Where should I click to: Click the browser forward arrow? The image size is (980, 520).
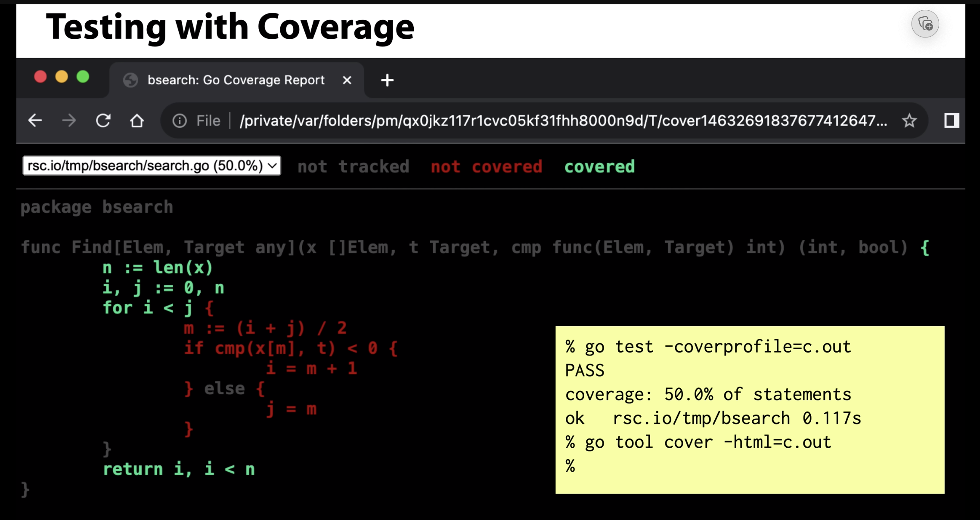[68, 121]
